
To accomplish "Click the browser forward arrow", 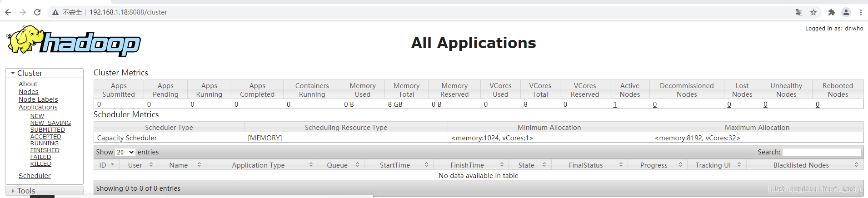I will pyautogui.click(x=23, y=12).
